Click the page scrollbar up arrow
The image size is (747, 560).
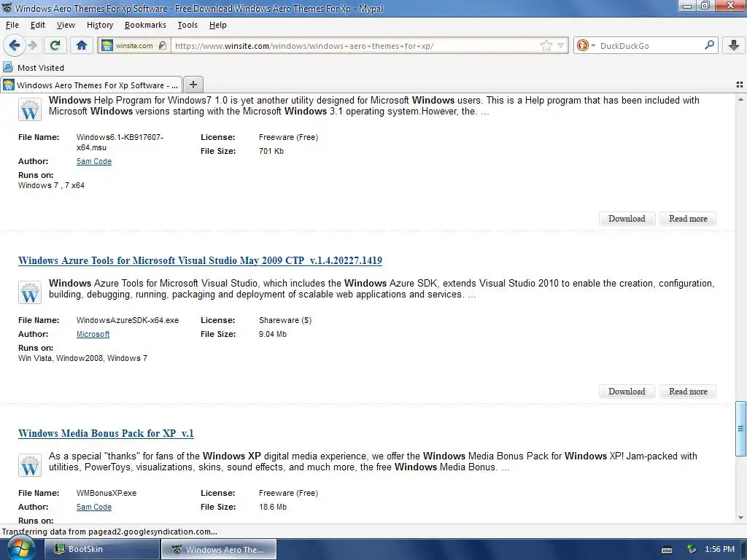pyautogui.click(x=740, y=99)
